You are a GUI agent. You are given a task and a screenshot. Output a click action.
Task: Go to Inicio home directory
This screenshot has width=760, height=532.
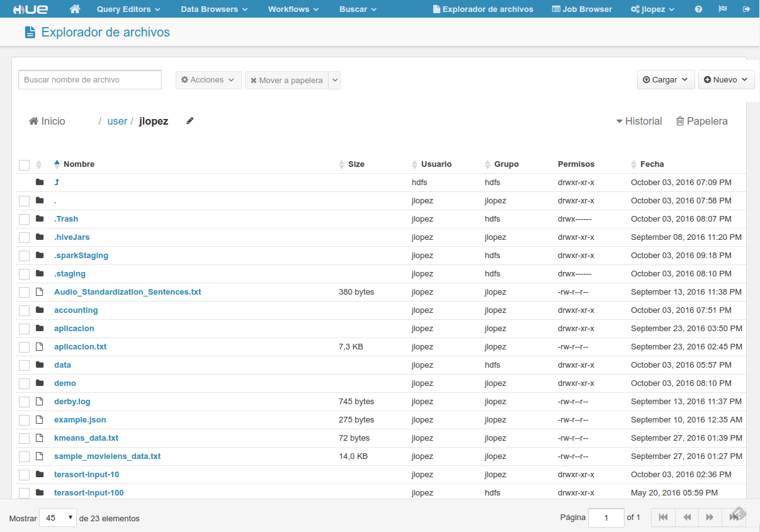[x=47, y=121]
